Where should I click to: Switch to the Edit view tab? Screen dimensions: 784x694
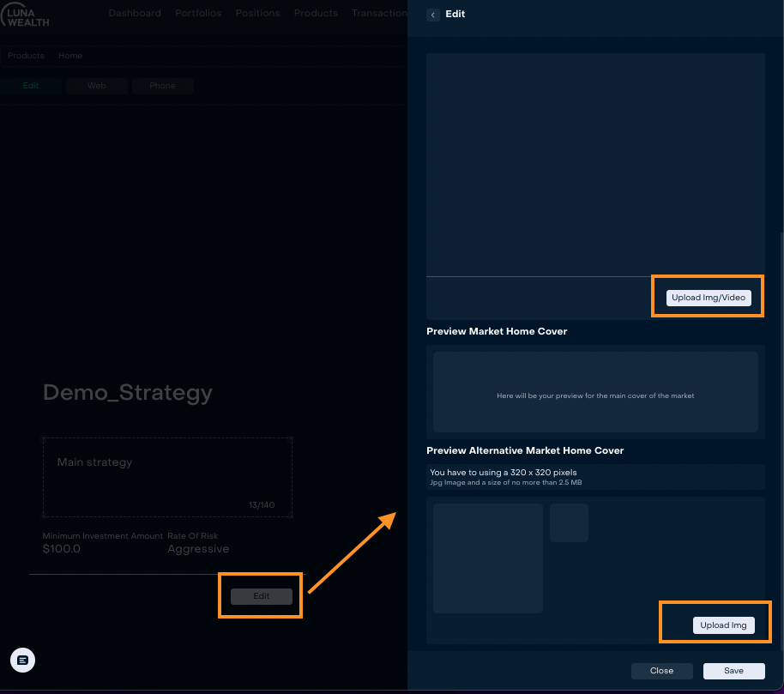[x=31, y=86]
